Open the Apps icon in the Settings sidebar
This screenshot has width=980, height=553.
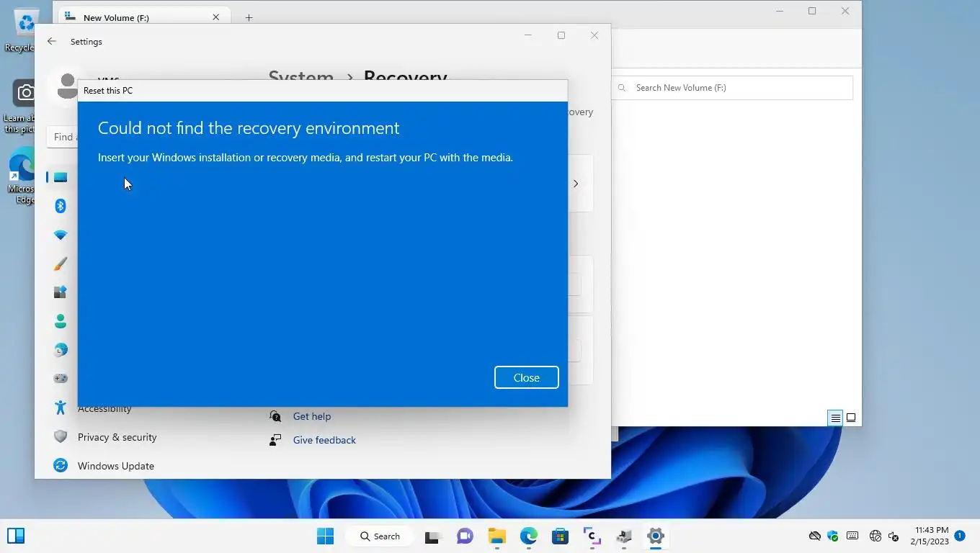(61, 292)
